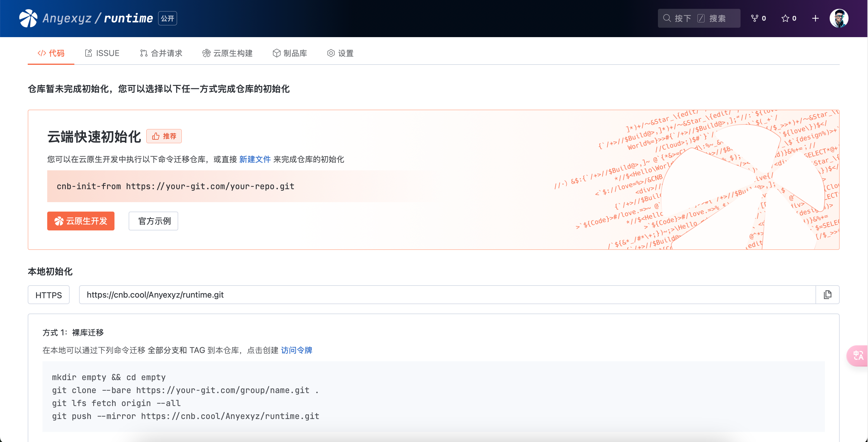868x442 pixels.
Task: Click the Anyexyz organization logo
Action: click(x=29, y=18)
